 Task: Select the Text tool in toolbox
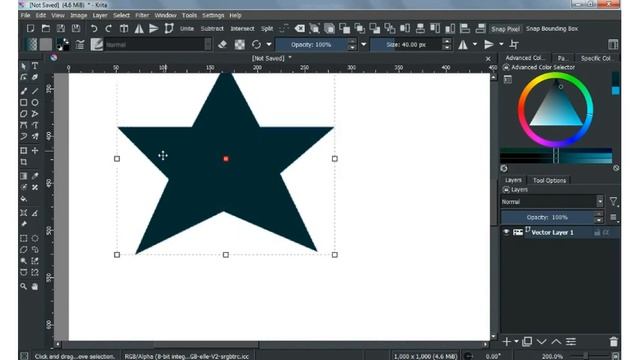coord(35,66)
